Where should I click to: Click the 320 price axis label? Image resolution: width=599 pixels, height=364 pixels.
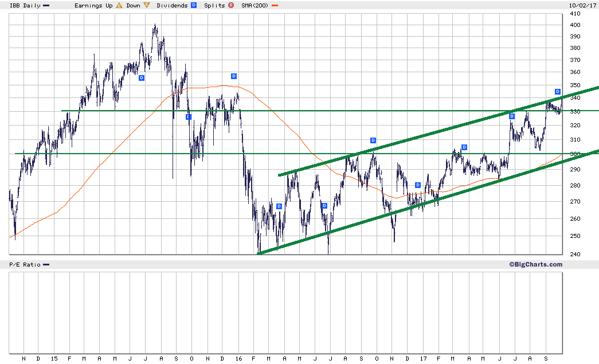(x=575, y=126)
